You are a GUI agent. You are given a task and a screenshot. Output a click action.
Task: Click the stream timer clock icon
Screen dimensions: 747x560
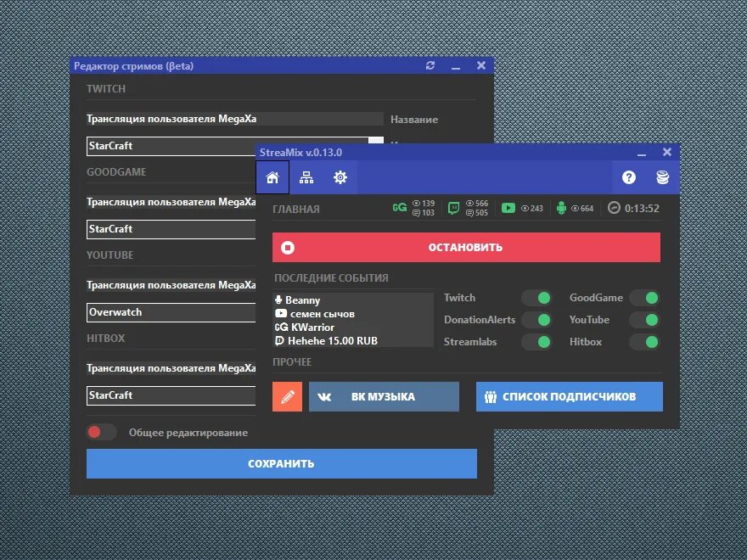[614, 208]
